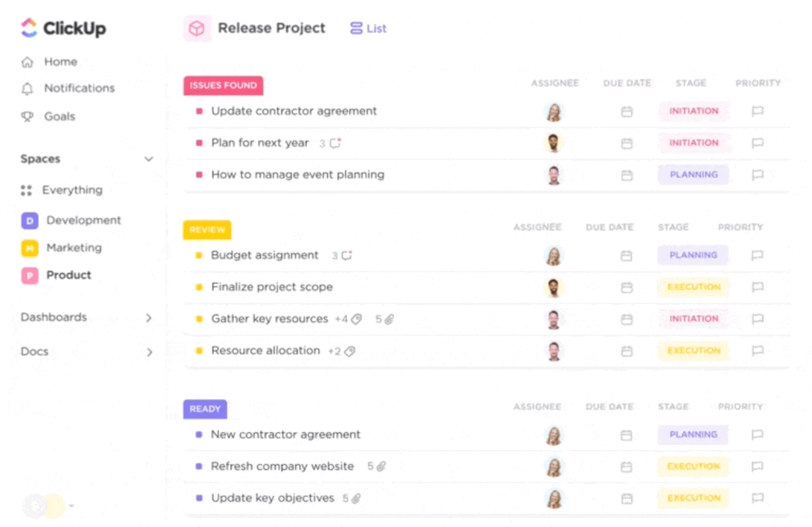Collapse the REVIEW group
The image size is (812, 527).
(207, 230)
